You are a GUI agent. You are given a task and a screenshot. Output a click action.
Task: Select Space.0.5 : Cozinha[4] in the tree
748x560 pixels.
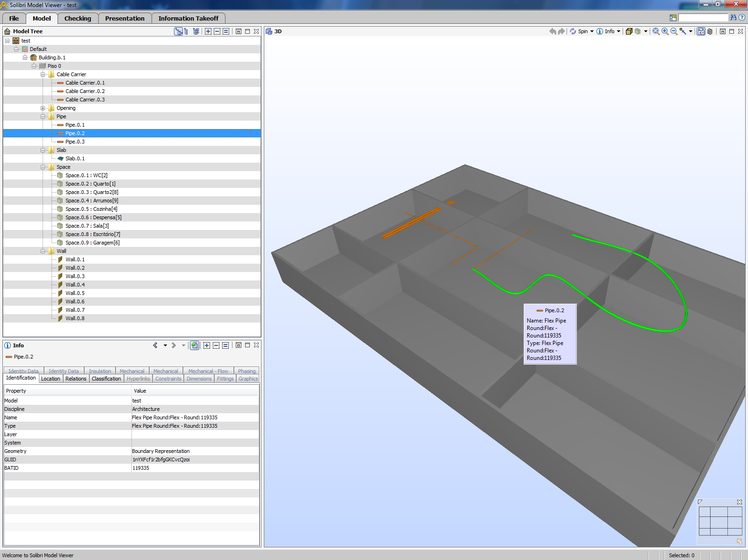91,209
